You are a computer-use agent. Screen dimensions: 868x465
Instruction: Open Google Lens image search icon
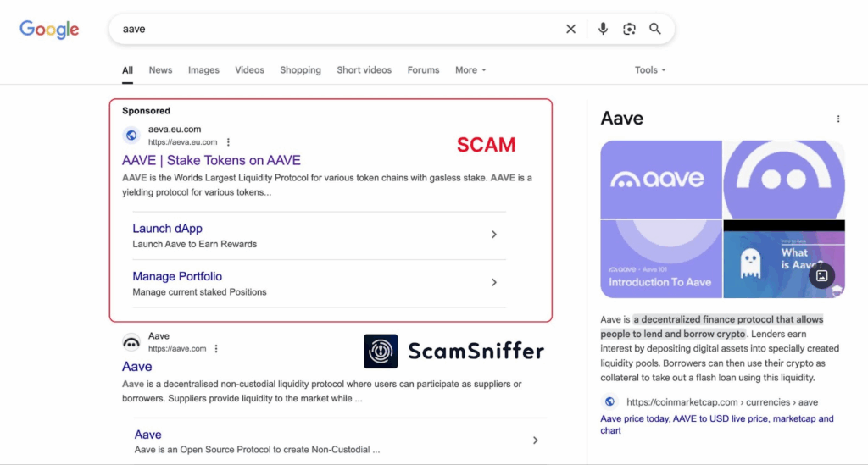click(629, 29)
